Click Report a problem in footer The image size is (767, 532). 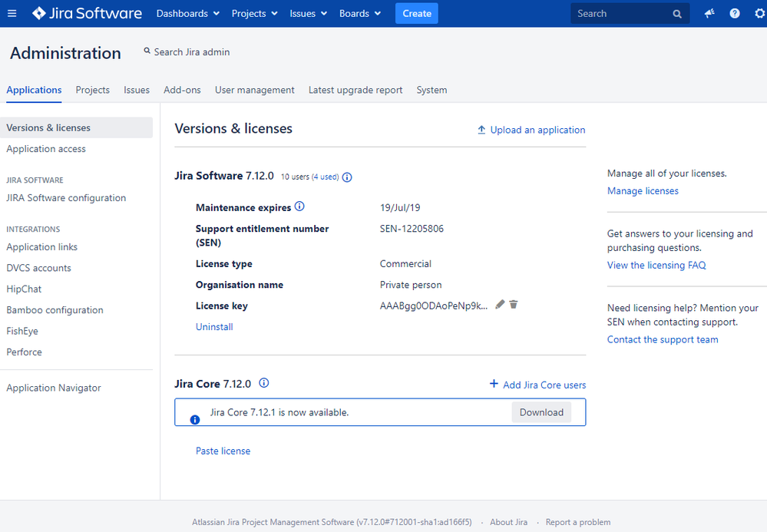[577, 522]
